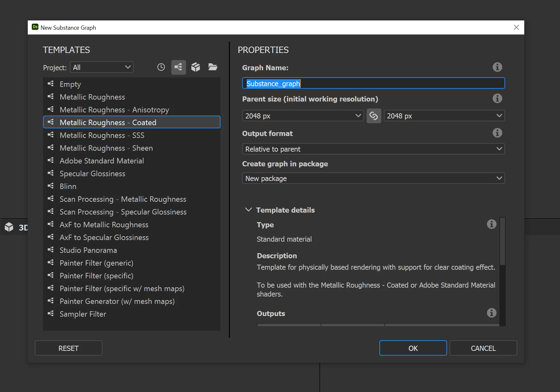
Task: Select the Studio Panorama template
Action: click(132, 250)
